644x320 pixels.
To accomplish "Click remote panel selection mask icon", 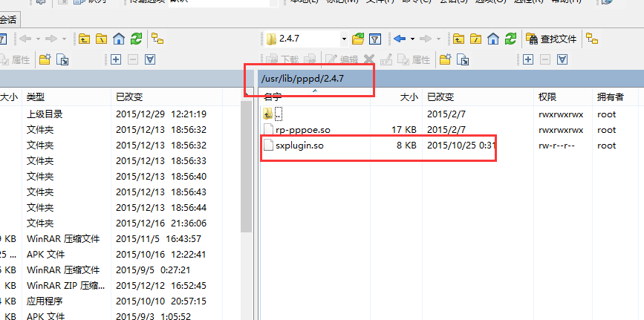I will click(562, 60).
